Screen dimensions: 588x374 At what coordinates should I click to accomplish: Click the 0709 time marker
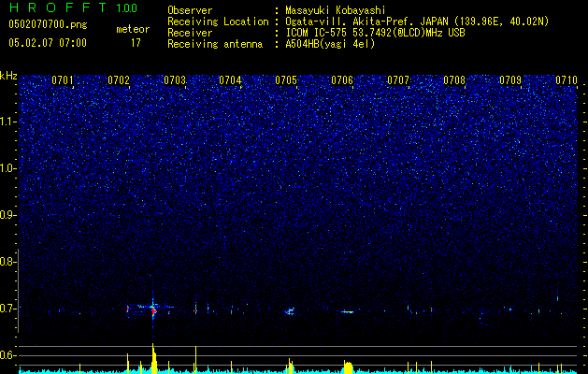coord(510,80)
